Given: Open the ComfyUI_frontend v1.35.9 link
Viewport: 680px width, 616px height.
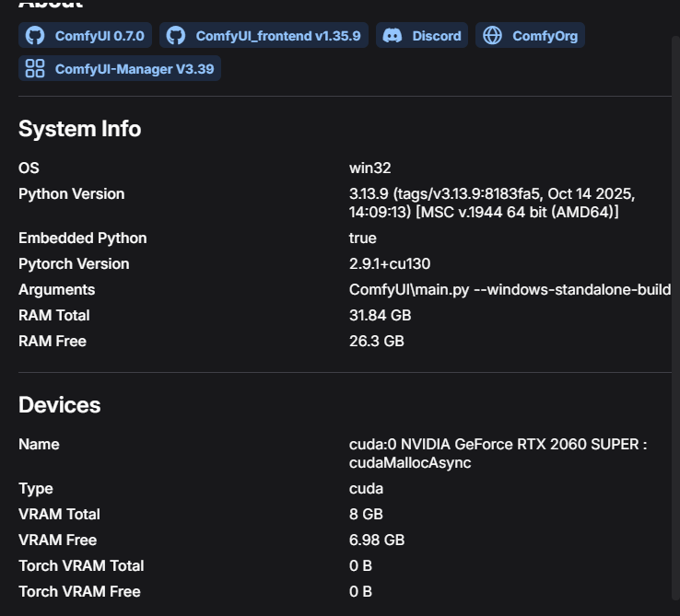Looking at the screenshot, I should tap(277, 36).
